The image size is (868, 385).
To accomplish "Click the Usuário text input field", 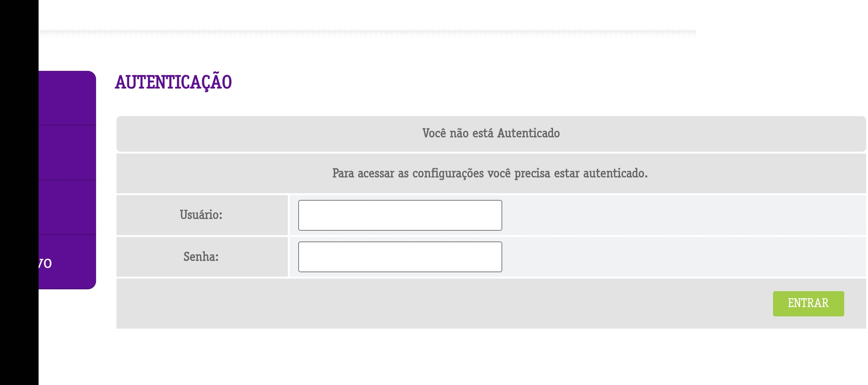I will coord(400,215).
